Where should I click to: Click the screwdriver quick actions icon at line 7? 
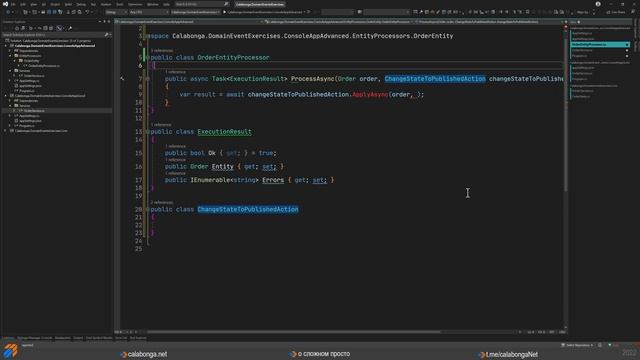click(122, 78)
